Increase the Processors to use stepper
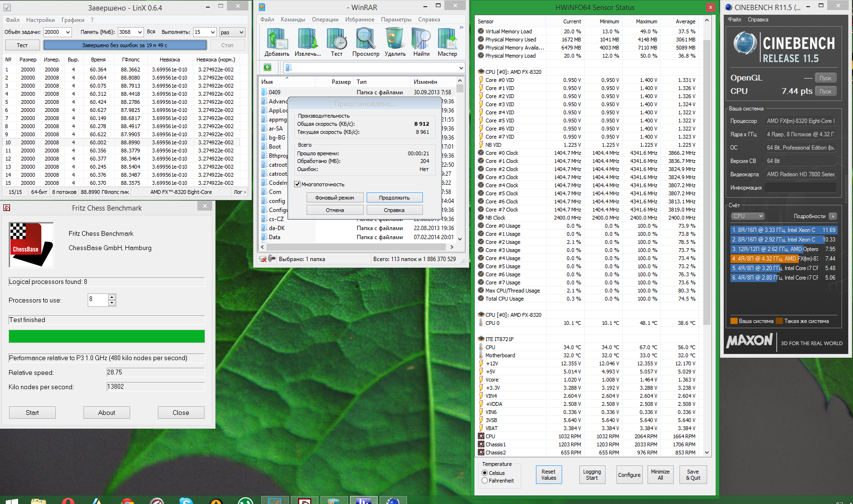The width and height of the screenshot is (853, 504). tap(112, 297)
